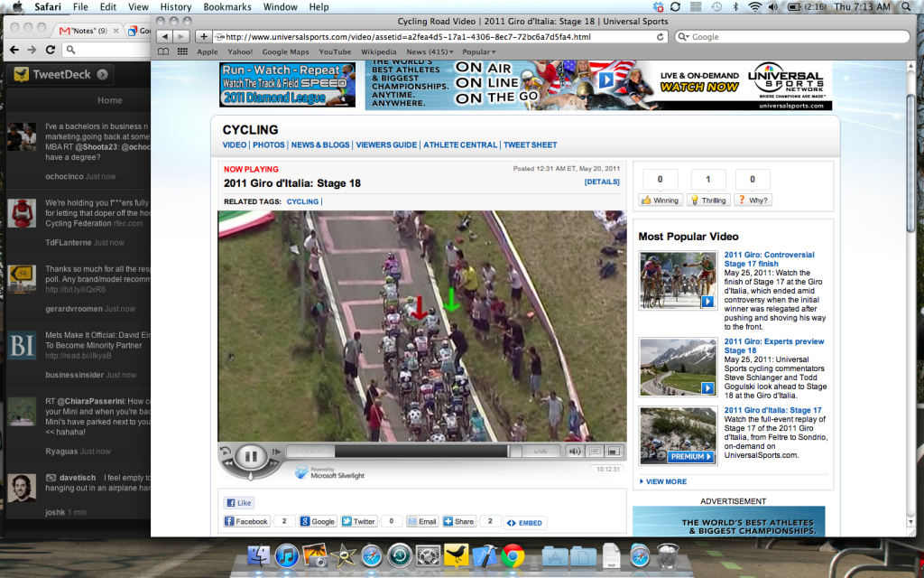
Task: Open the YouTube bookmark
Action: click(x=335, y=51)
